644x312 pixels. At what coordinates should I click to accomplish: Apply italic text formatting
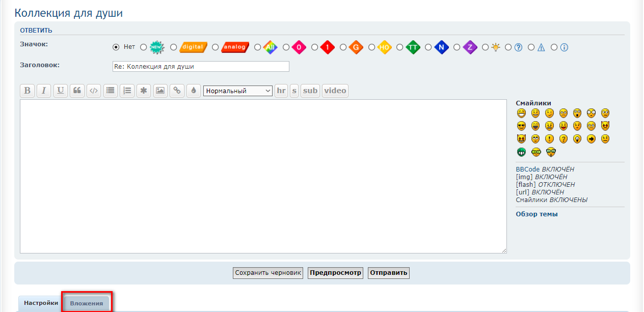click(44, 91)
